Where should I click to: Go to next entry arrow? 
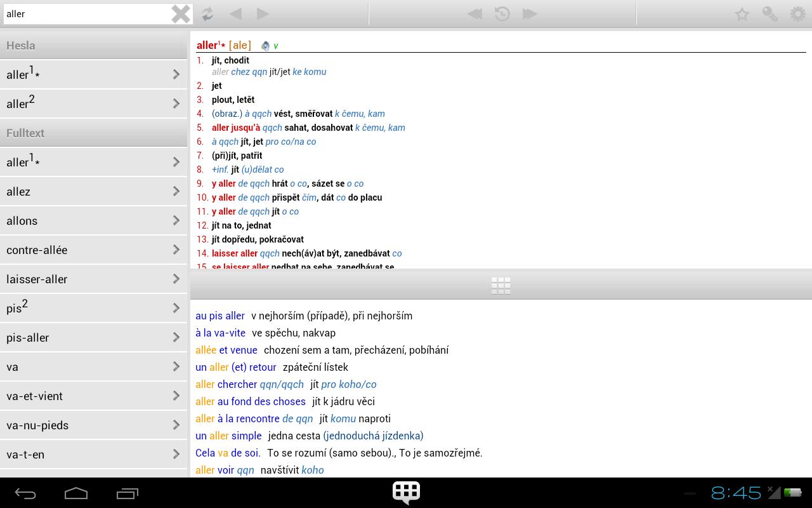(x=263, y=13)
